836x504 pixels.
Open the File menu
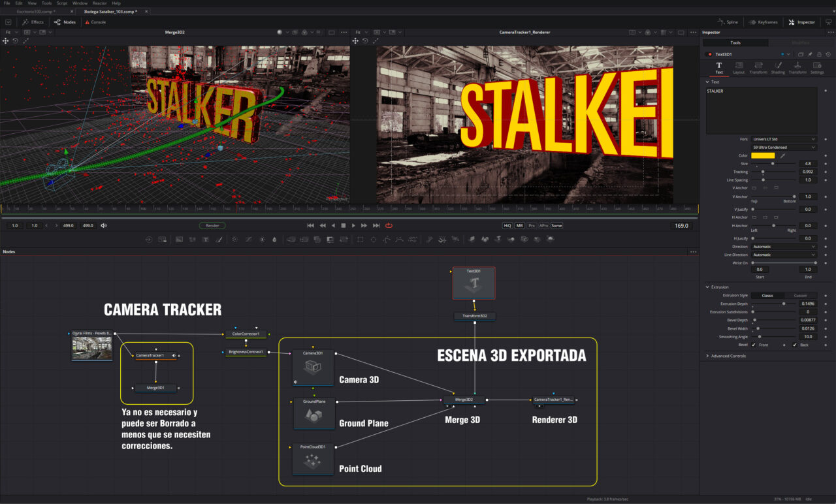pyautogui.click(x=7, y=3)
